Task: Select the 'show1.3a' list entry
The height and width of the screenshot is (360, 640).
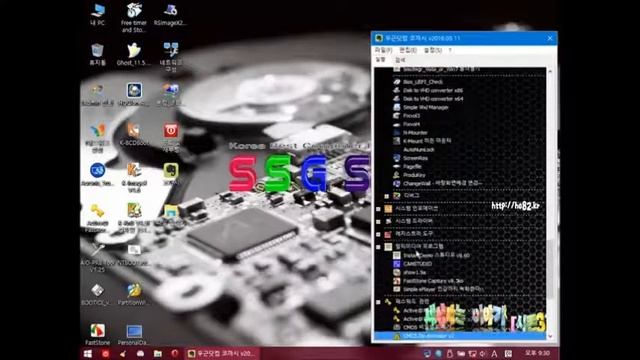Action: tap(414, 272)
